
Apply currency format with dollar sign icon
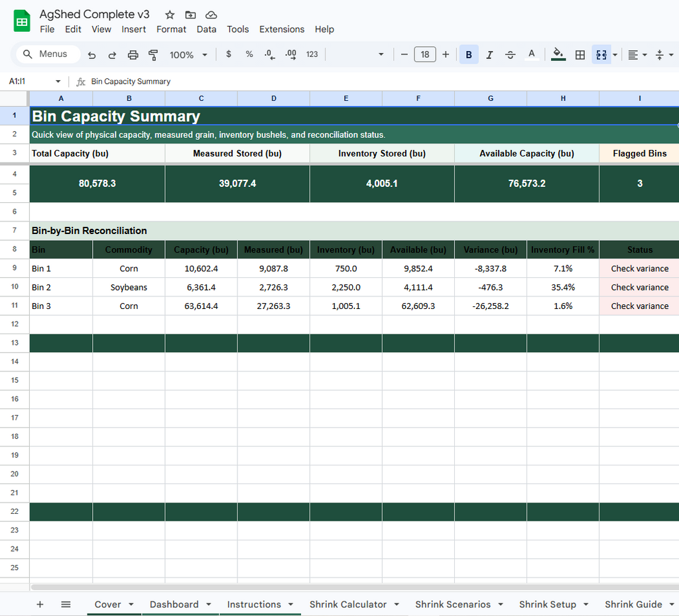click(229, 54)
